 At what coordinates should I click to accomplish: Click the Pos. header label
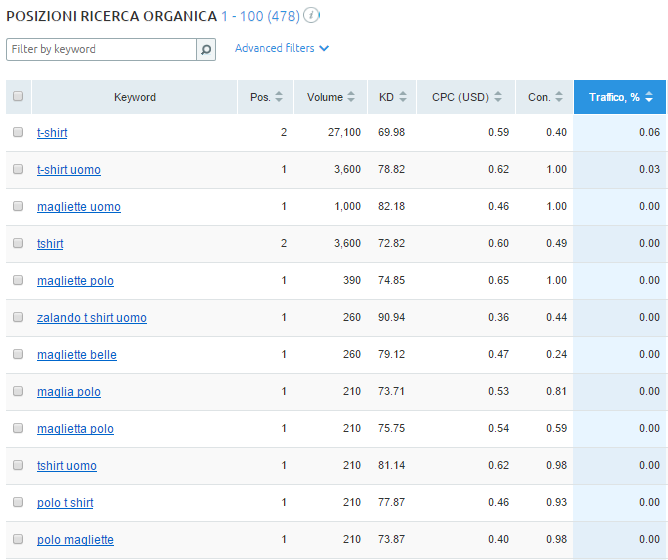260,97
